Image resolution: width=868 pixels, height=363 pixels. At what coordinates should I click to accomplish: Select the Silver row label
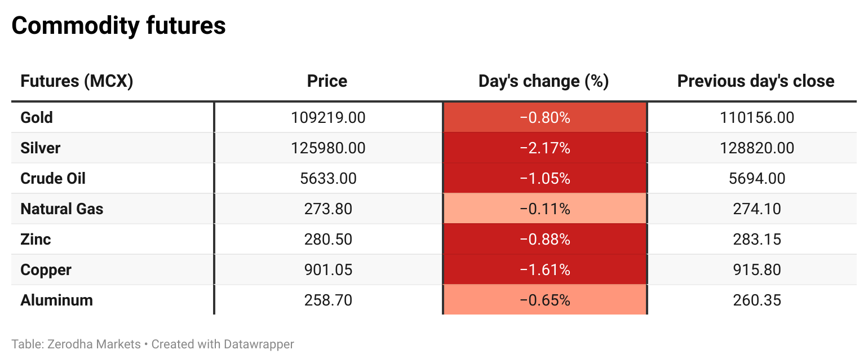[40, 148]
